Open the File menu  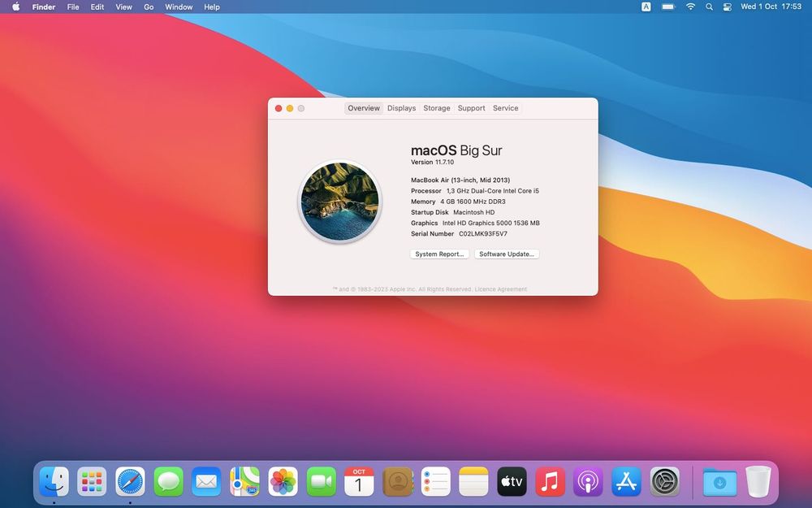tap(73, 7)
